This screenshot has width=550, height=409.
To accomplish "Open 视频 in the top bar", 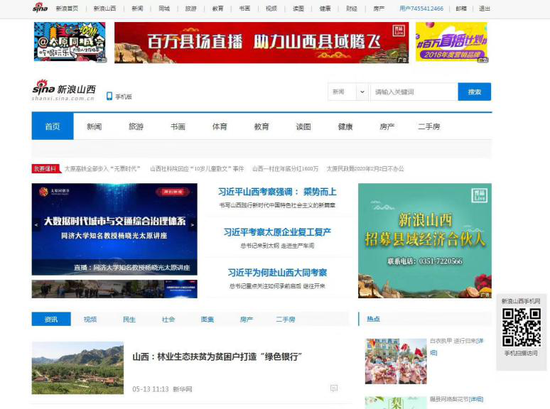I will pyautogui.click(x=271, y=8).
